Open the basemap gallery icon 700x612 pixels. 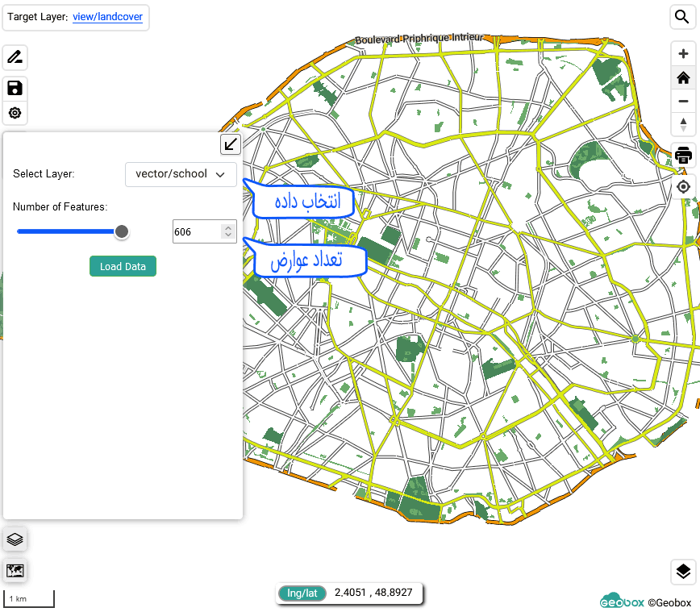pos(15,571)
